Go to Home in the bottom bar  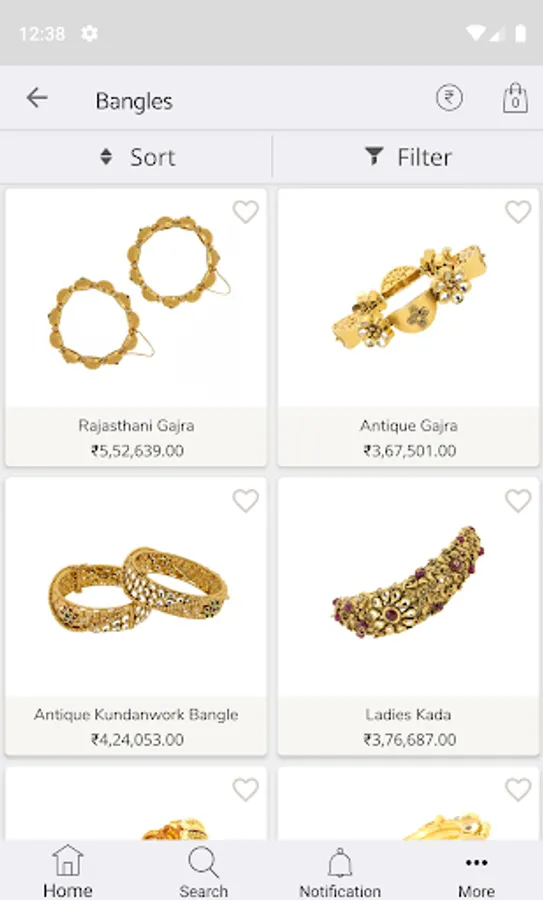point(68,871)
